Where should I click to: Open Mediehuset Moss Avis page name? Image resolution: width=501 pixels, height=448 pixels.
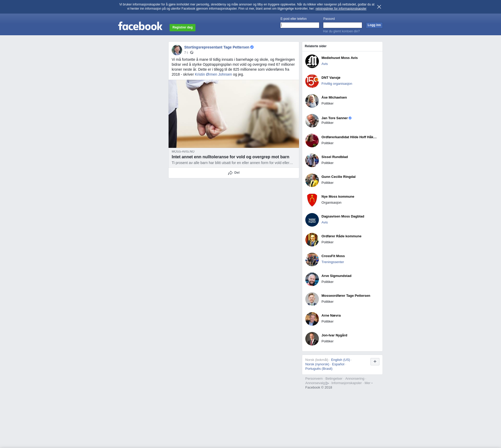coord(339,58)
